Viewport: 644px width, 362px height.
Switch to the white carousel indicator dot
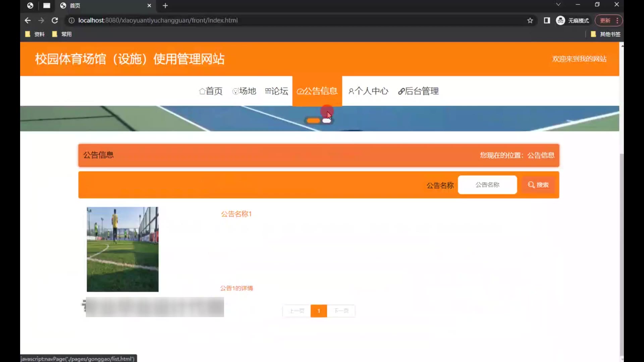pos(326,121)
